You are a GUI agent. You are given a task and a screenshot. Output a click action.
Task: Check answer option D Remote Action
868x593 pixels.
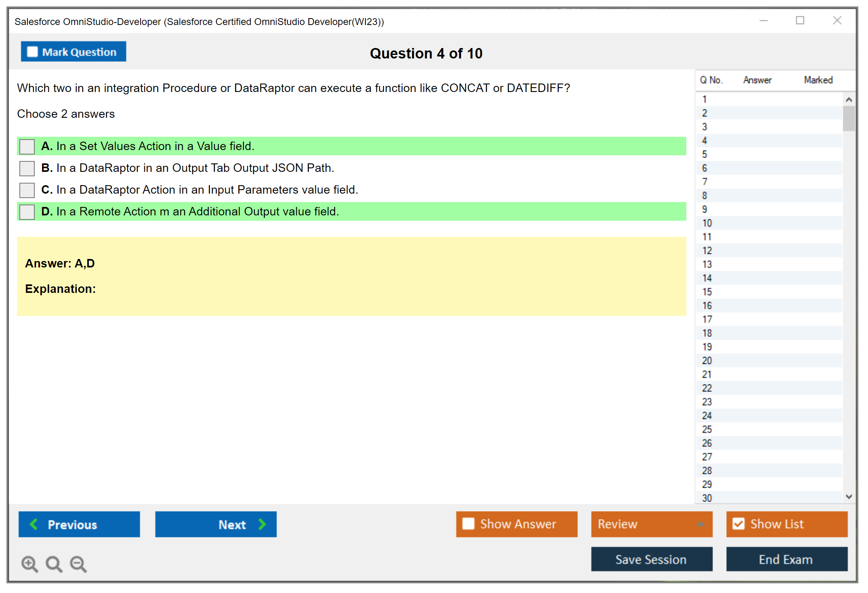[x=27, y=212]
